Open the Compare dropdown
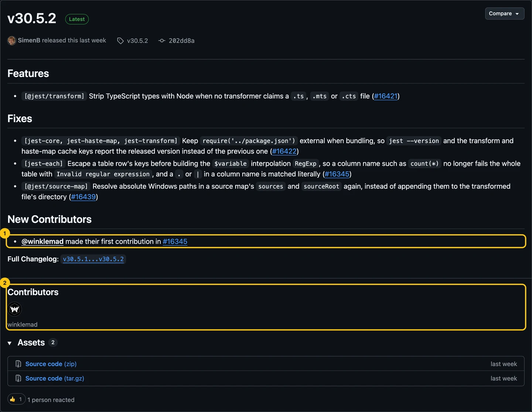Viewport: 532px width, 412px height. coord(504,13)
